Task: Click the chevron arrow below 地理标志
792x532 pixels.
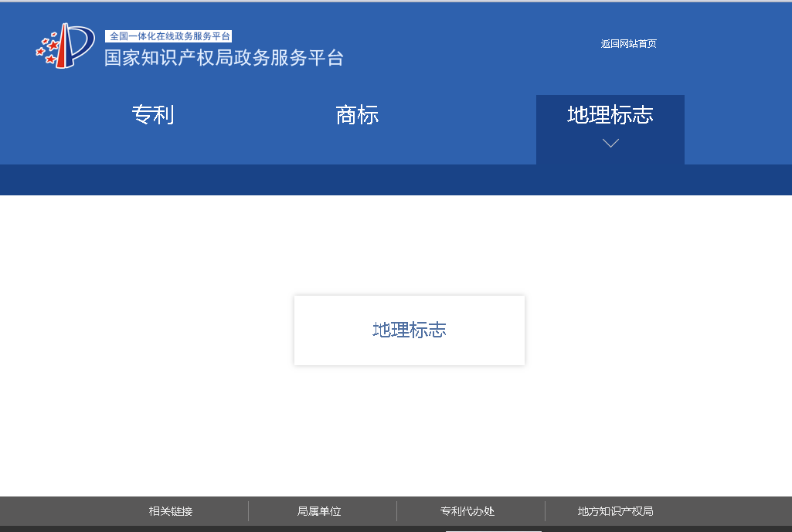Action: (x=610, y=143)
